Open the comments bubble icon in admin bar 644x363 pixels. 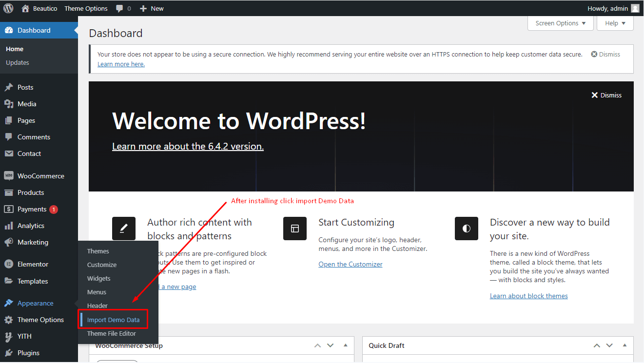coord(119,8)
